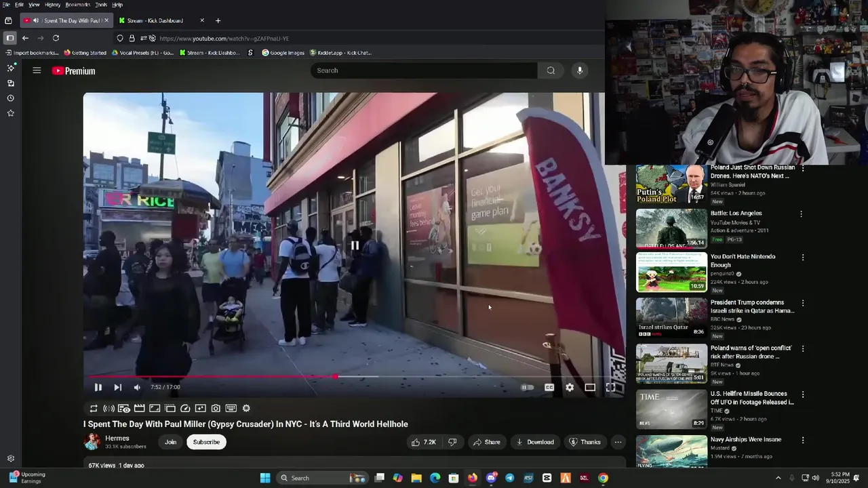Screen dimensions: 868x488
Task: Share the video
Action: point(486,442)
